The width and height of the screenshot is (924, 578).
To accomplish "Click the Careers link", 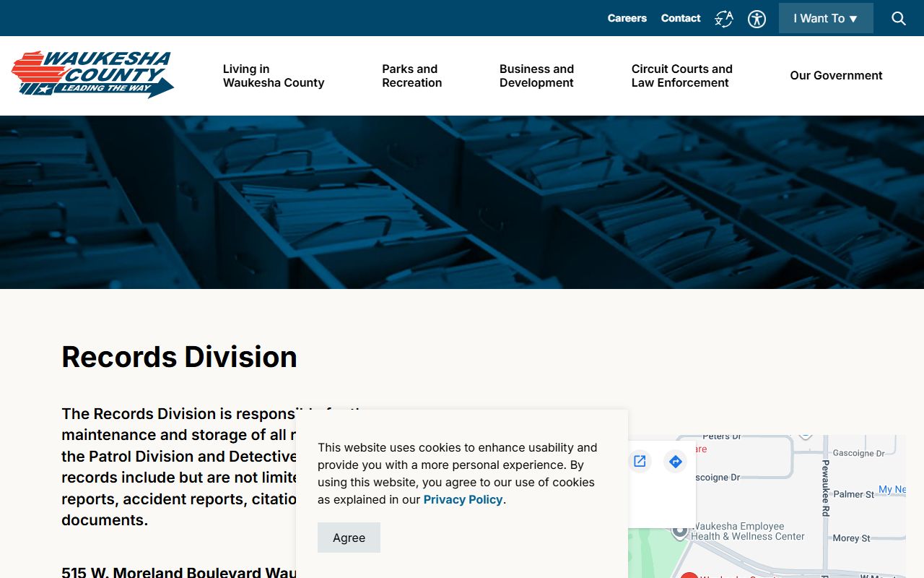I will (627, 19).
